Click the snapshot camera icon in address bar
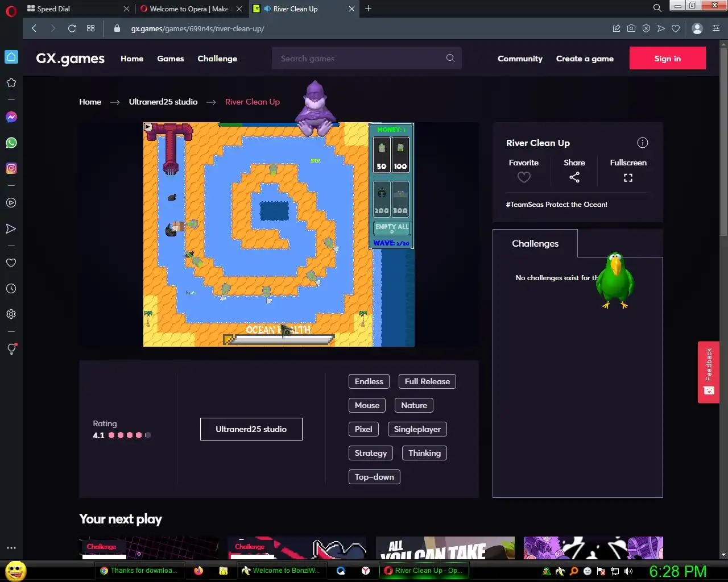Image resolution: width=728 pixels, height=582 pixels. [x=631, y=28]
